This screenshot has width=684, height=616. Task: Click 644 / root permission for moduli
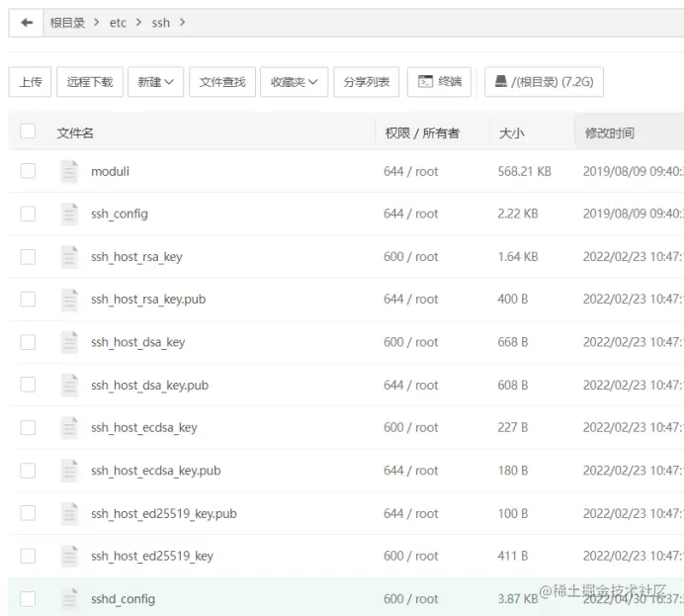click(x=411, y=171)
